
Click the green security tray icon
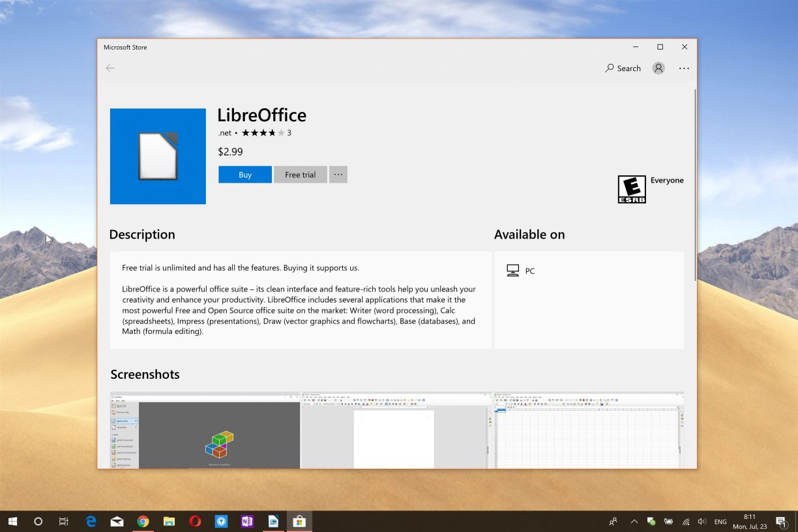[651, 522]
